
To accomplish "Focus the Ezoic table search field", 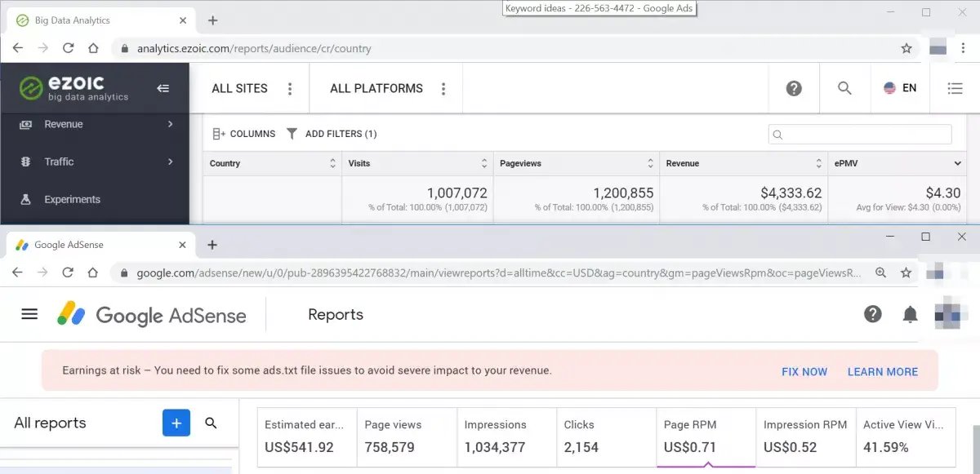I will click(860, 135).
